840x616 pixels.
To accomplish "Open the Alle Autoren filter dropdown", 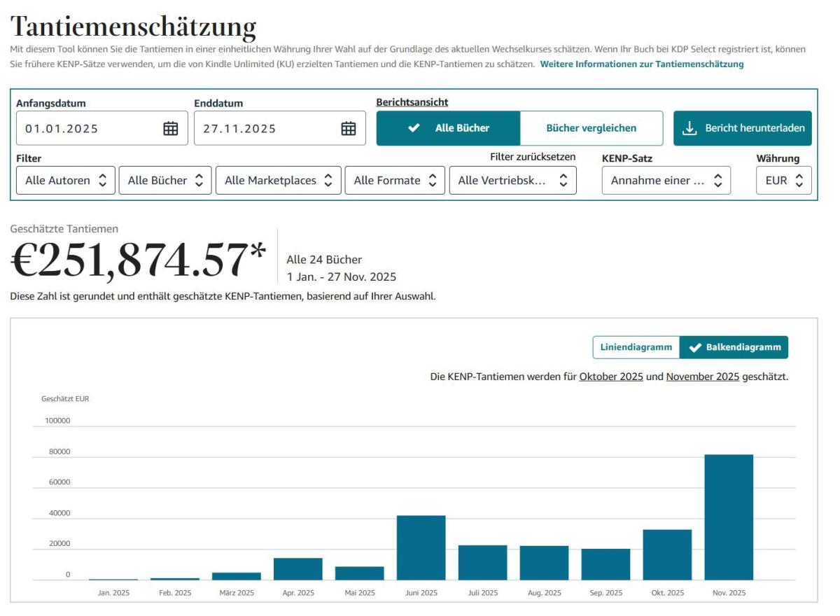I will [x=66, y=181].
